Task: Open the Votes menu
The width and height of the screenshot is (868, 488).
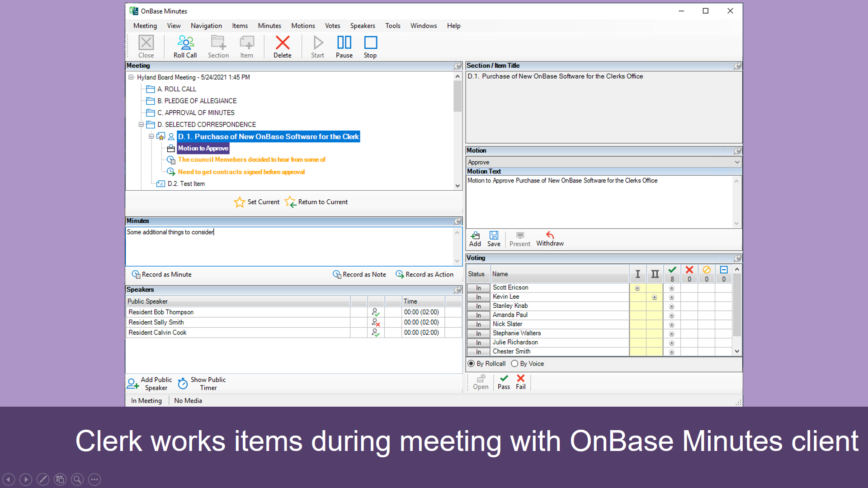Action: (332, 26)
